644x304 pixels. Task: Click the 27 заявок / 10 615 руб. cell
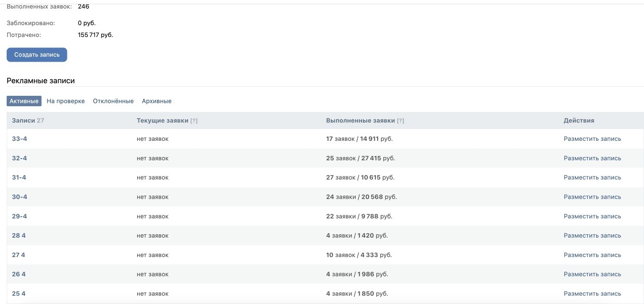pos(360,177)
